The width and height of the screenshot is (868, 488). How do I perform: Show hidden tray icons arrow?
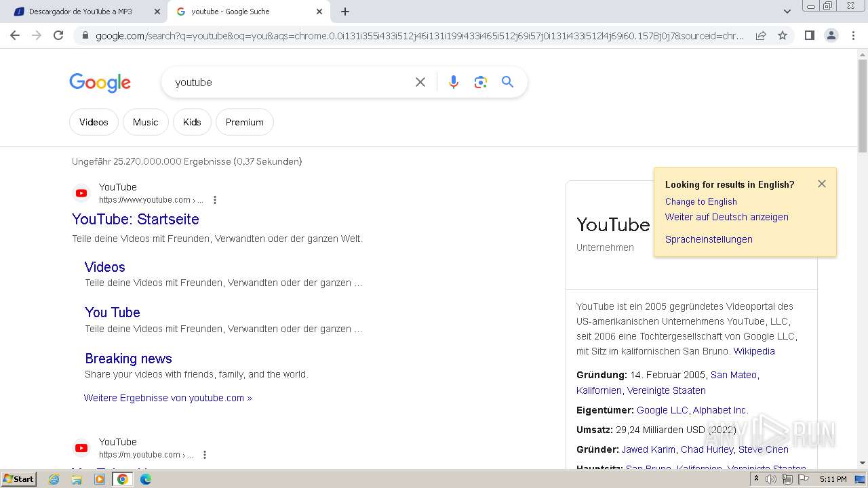click(x=756, y=479)
